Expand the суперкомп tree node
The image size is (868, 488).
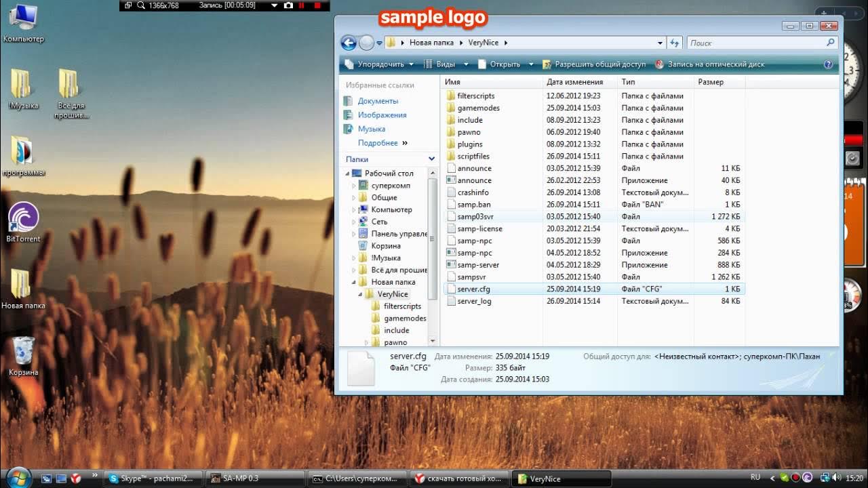pyautogui.click(x=354, y=186)
